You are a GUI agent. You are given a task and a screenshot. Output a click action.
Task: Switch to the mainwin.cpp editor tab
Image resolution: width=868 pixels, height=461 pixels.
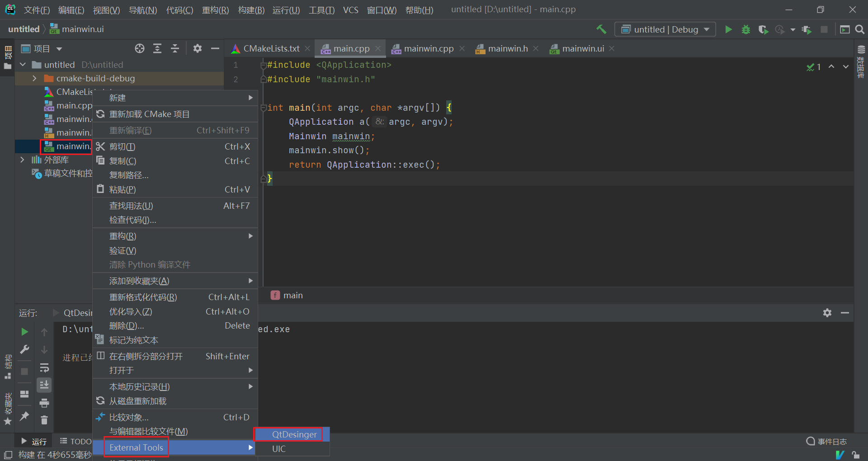428,48
